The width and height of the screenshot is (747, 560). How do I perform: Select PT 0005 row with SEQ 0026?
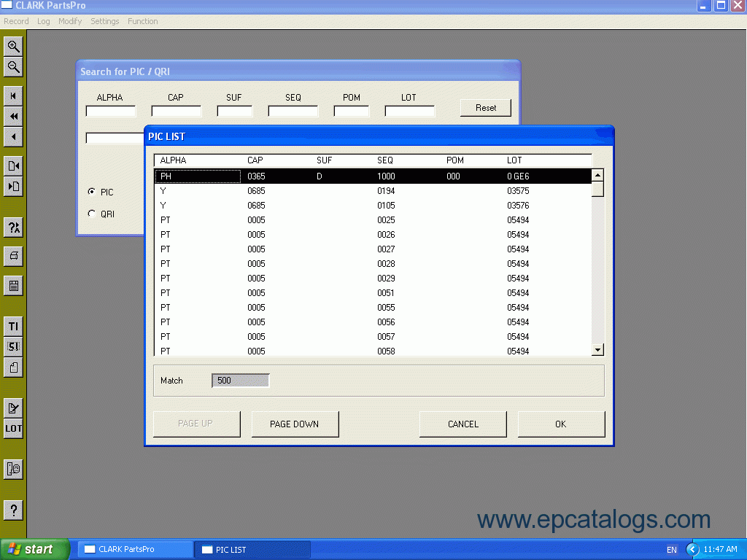coord(373,235)
